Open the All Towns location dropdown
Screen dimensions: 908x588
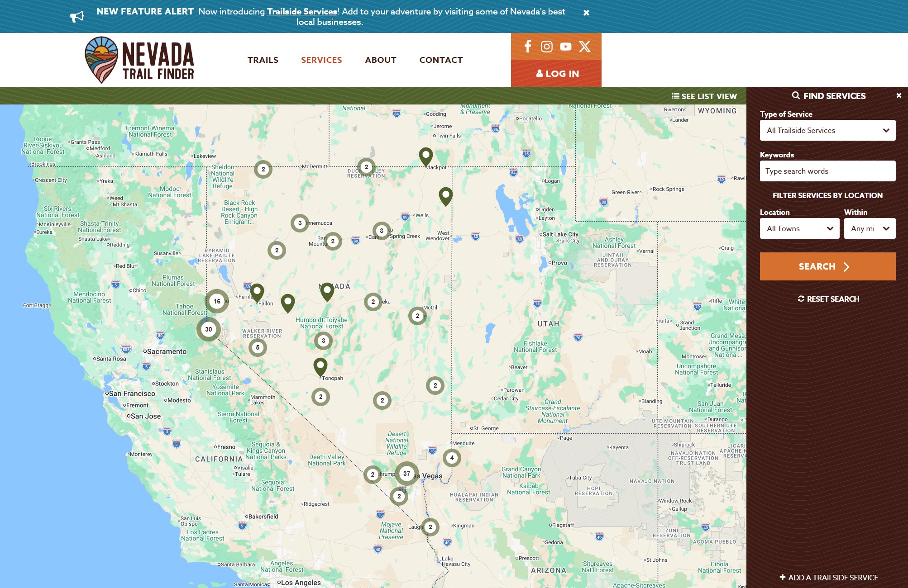click(799, 228)
